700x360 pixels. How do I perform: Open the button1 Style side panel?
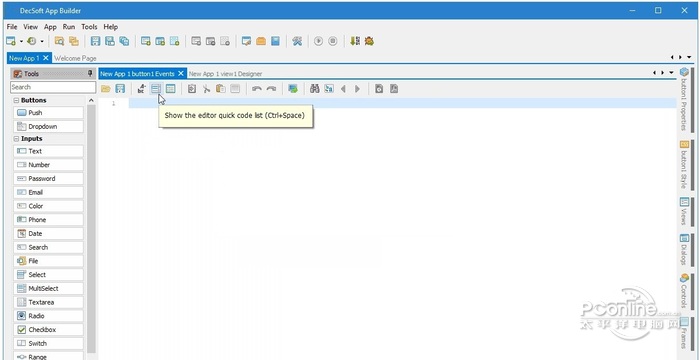684,164
